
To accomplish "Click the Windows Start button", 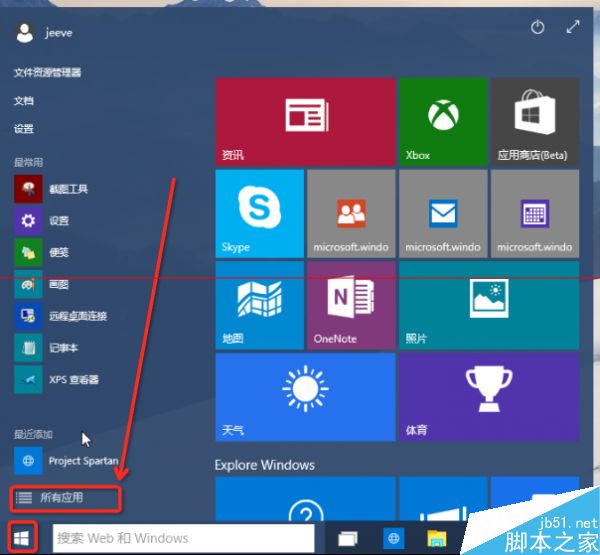I will 22,538.
